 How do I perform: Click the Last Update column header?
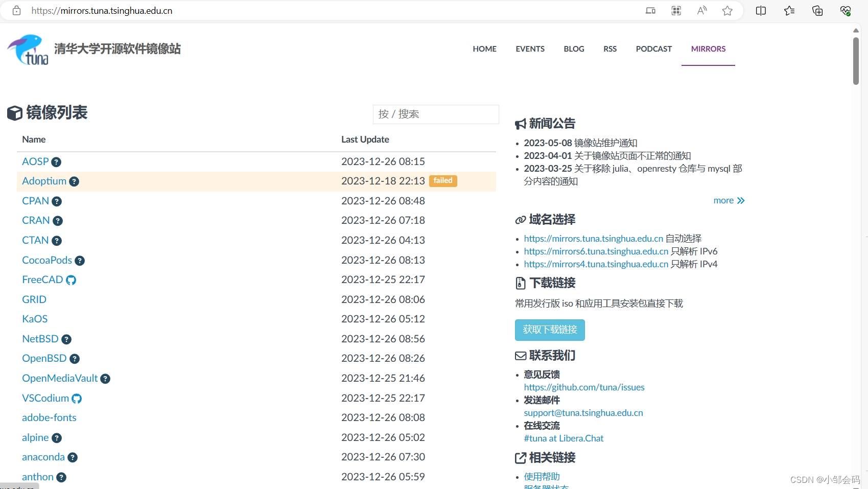(365, 139)
